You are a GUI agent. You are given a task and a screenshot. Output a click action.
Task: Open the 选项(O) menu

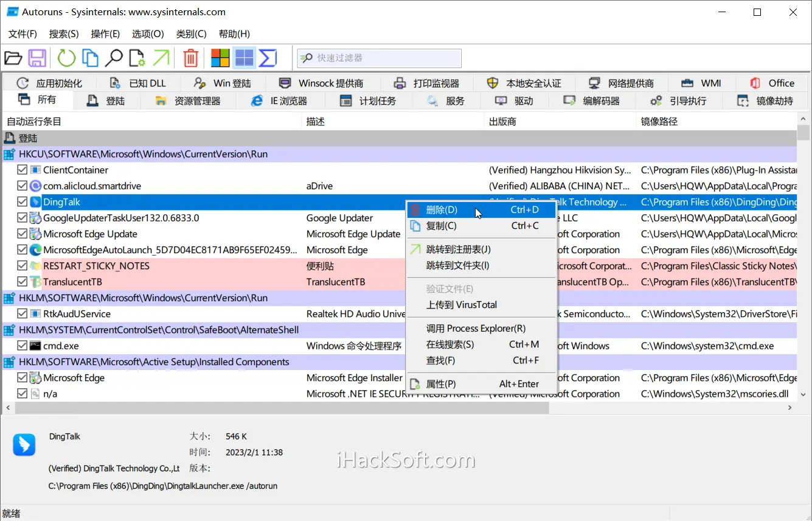click(148, 34)
